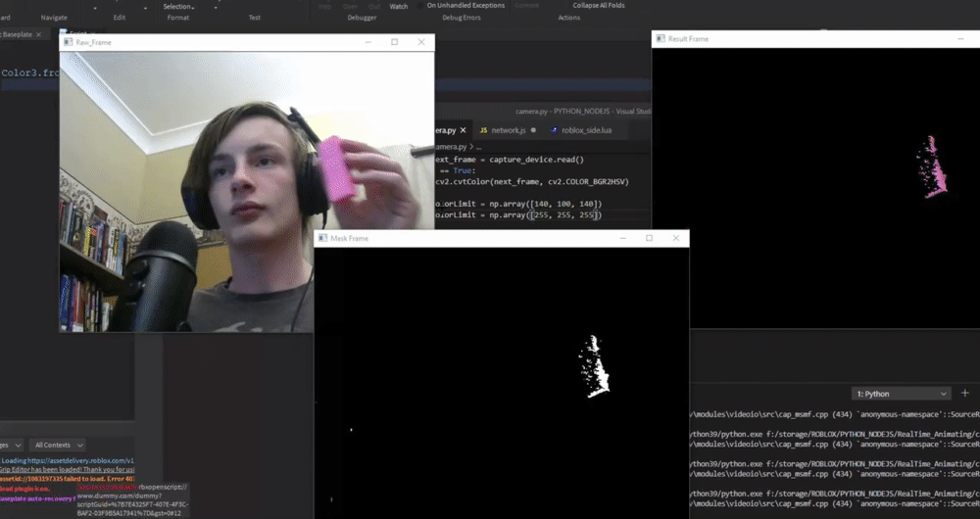Maximize the Mask Frame window
This screenshot has width=980, height=519.
649,238
